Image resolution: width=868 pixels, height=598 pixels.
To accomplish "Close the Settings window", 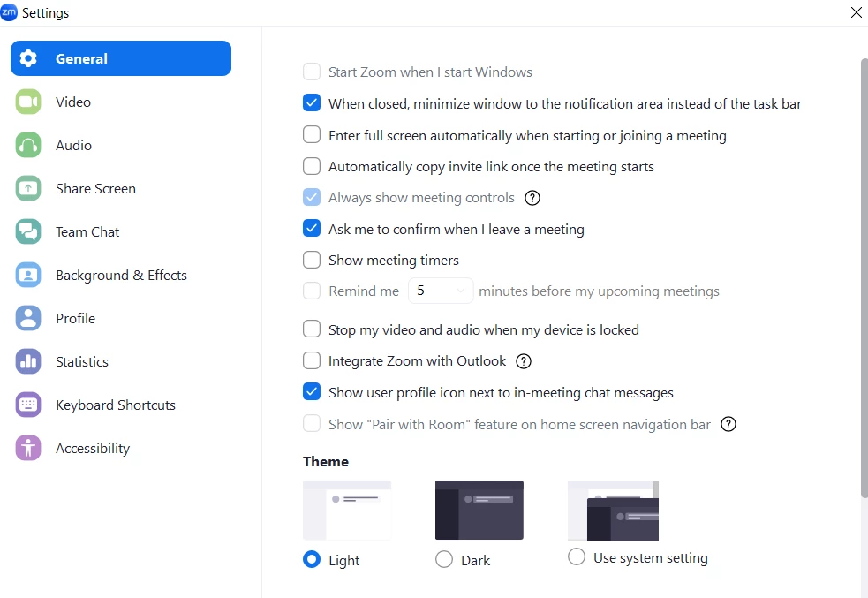I will pos(856,12).
